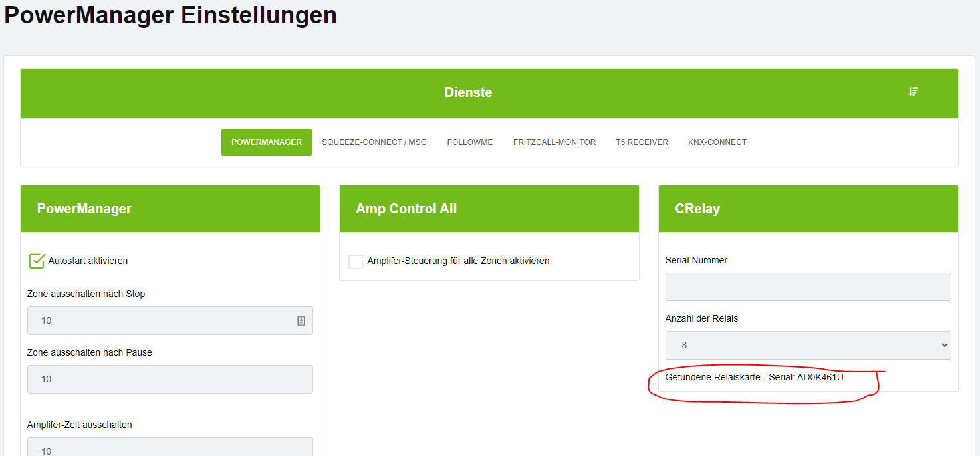The image size is (980, 456).
Task: Click the Amplifer-Zeit ausschalten label
Action: pos(79,425)
